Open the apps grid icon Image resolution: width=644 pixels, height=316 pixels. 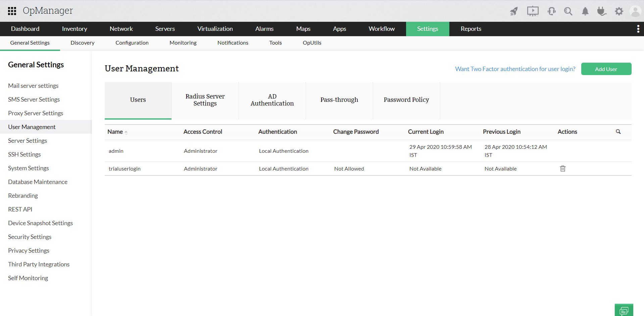12,11
